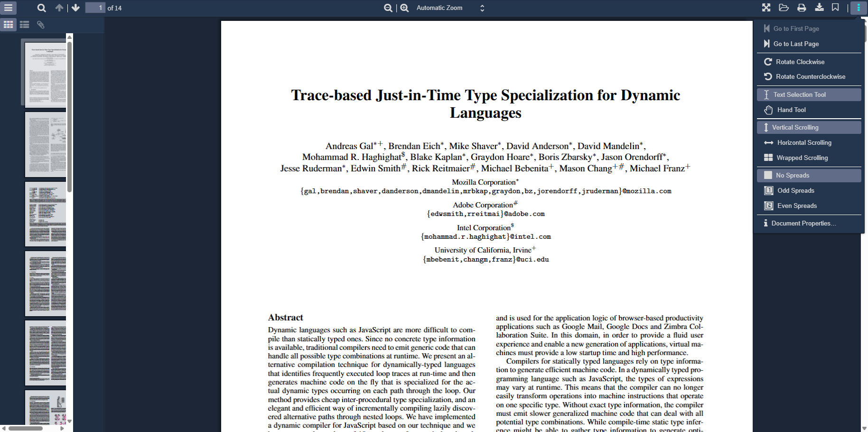Viewport: 868px width, 432px height.
Task: Open the Automatic Zoom dropdown
Action: (450, 8)
